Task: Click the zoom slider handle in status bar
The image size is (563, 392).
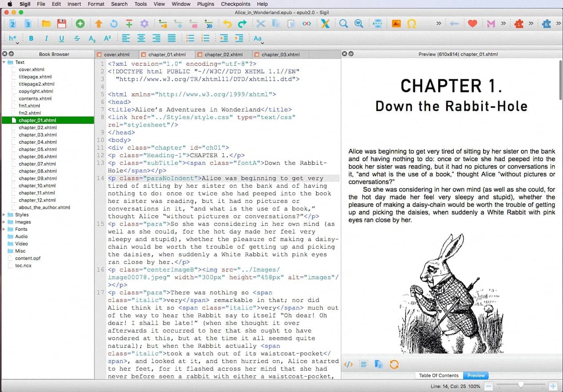Action: [x=521, y=385]
